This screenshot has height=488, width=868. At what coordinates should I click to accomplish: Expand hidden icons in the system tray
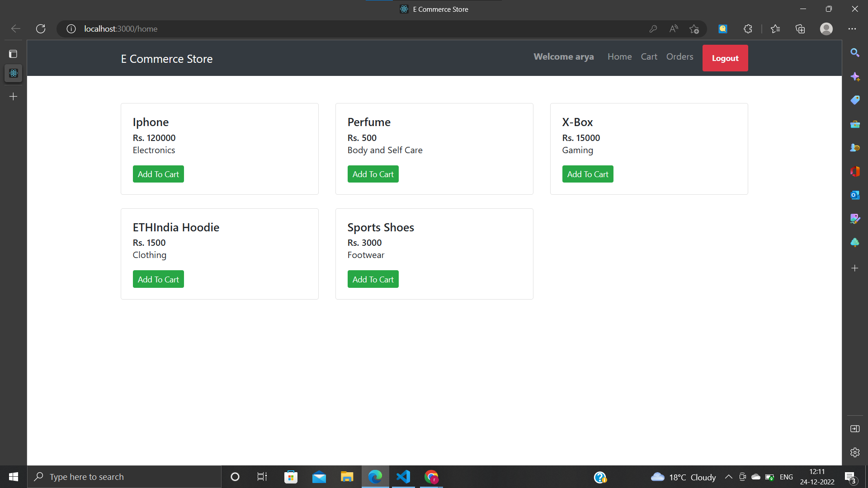[728, 477]
